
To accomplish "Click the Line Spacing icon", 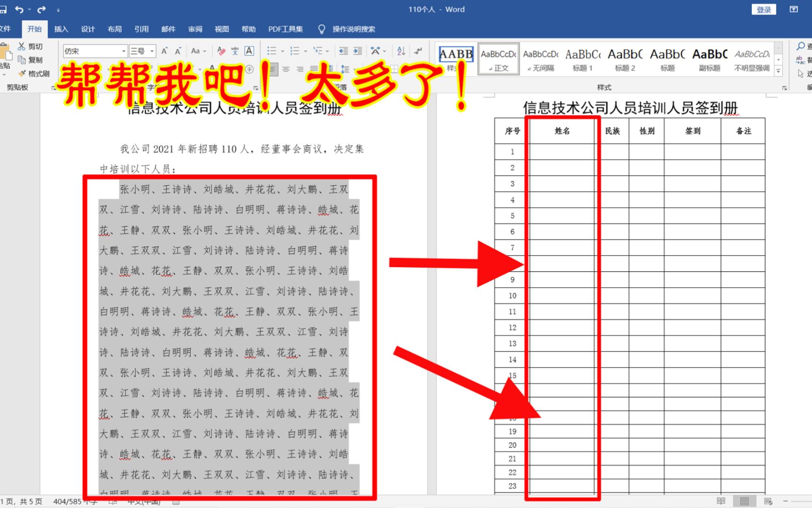I will coord(345,69).
